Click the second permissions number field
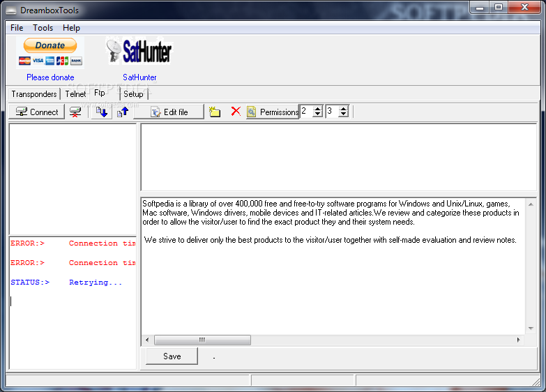This screenshot has height=392, width=546. point(332,112)
